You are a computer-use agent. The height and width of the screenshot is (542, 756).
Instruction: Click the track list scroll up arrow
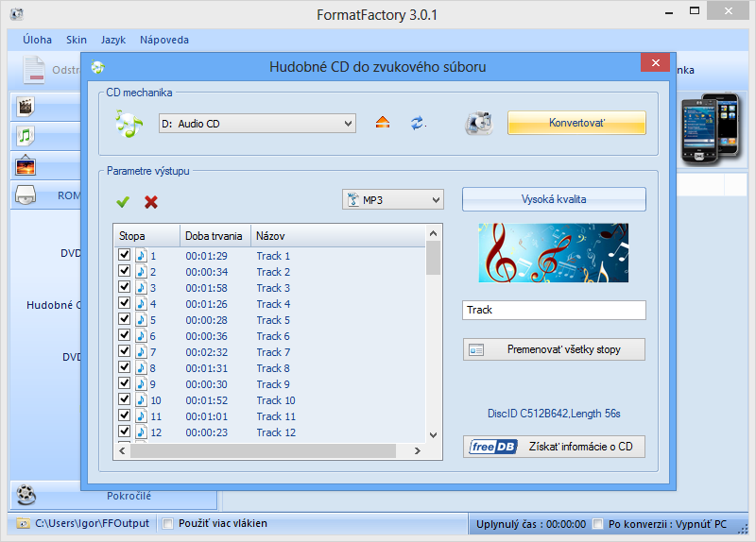(433, 233)
